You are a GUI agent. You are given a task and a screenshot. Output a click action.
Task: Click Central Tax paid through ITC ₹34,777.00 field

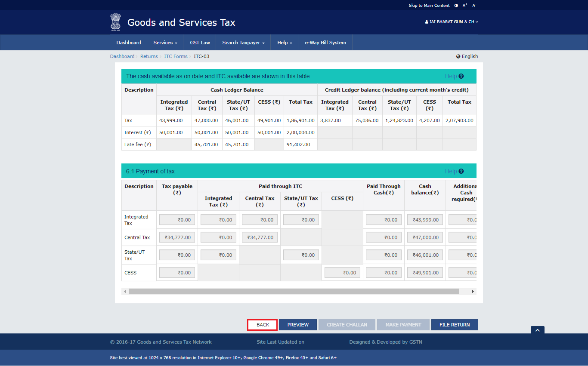(260, 237)
